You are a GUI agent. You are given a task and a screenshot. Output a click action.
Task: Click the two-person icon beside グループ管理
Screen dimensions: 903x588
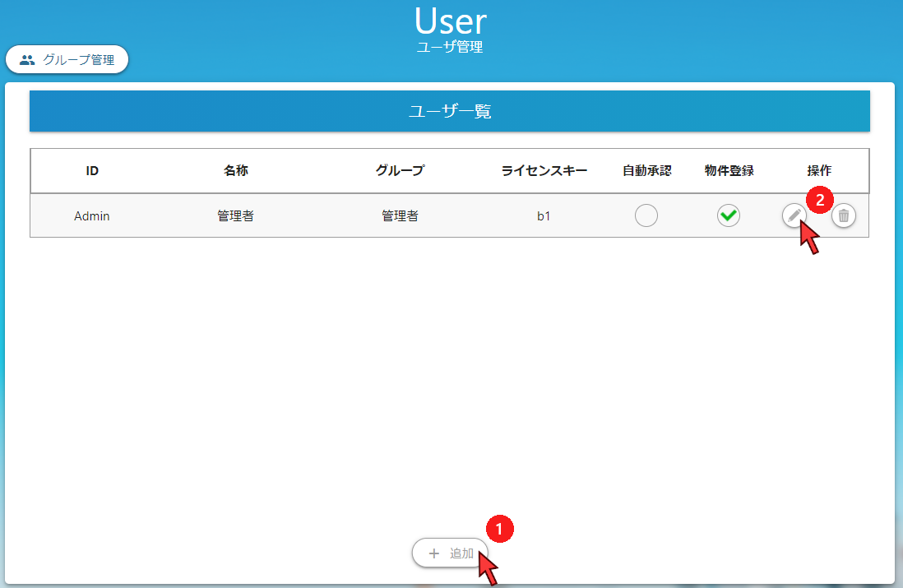tap(28, 58)
